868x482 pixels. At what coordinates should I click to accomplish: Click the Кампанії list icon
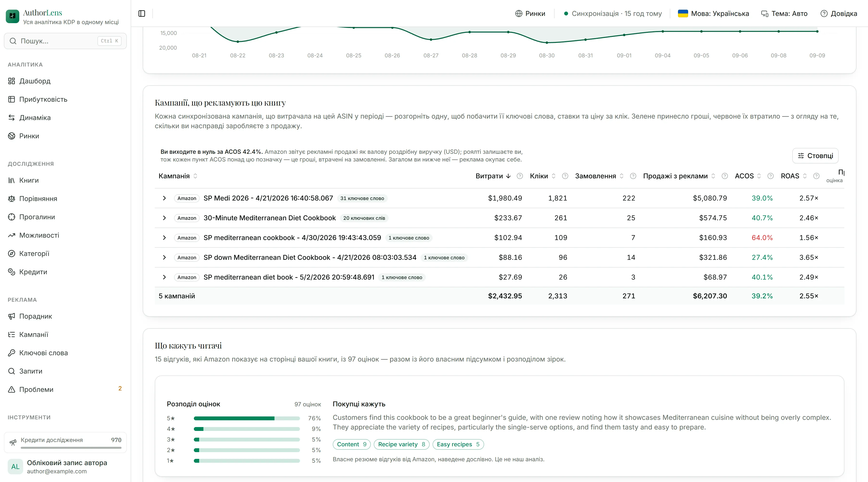click(x=12, y=335)
